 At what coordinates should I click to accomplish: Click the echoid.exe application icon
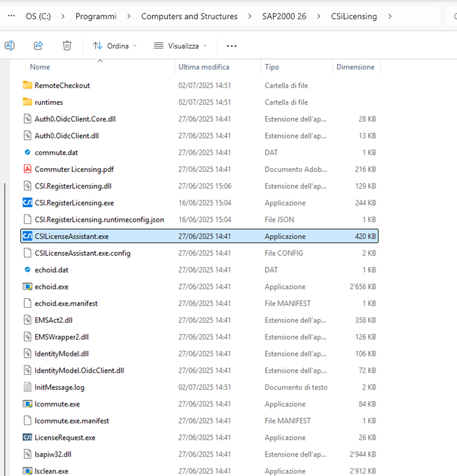click(x=28, y=287)
